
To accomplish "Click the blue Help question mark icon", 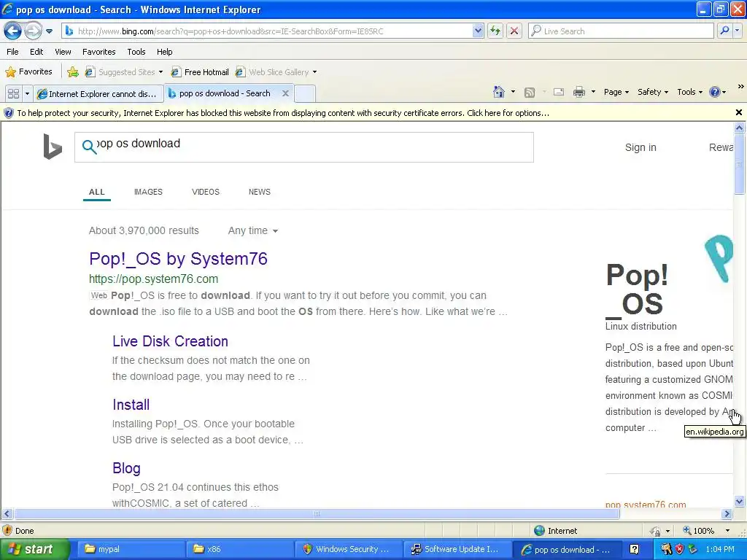I will point(715,92).
